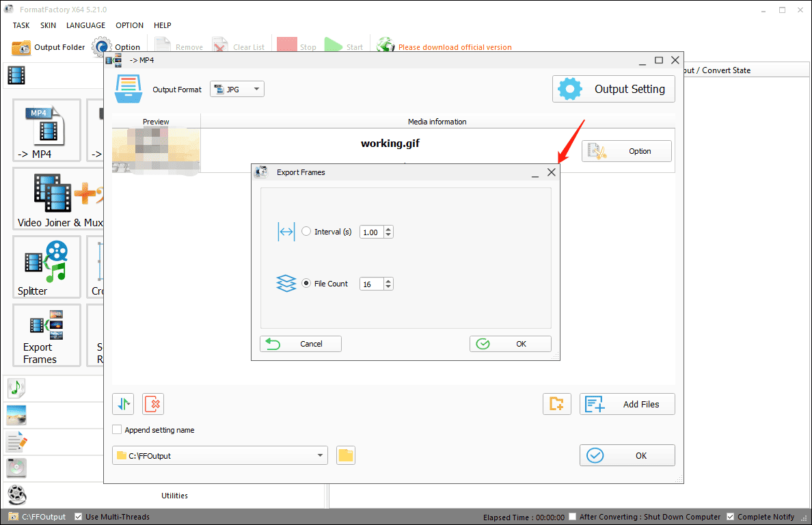Click Media information column header
The image size is (812, 525).
(437, 122)
